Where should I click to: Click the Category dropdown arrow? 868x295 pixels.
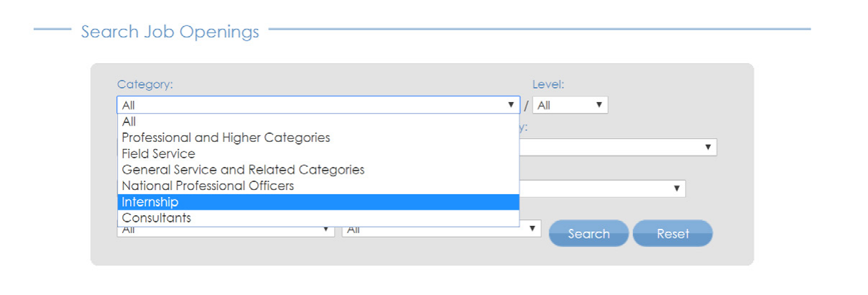point(511,105)
